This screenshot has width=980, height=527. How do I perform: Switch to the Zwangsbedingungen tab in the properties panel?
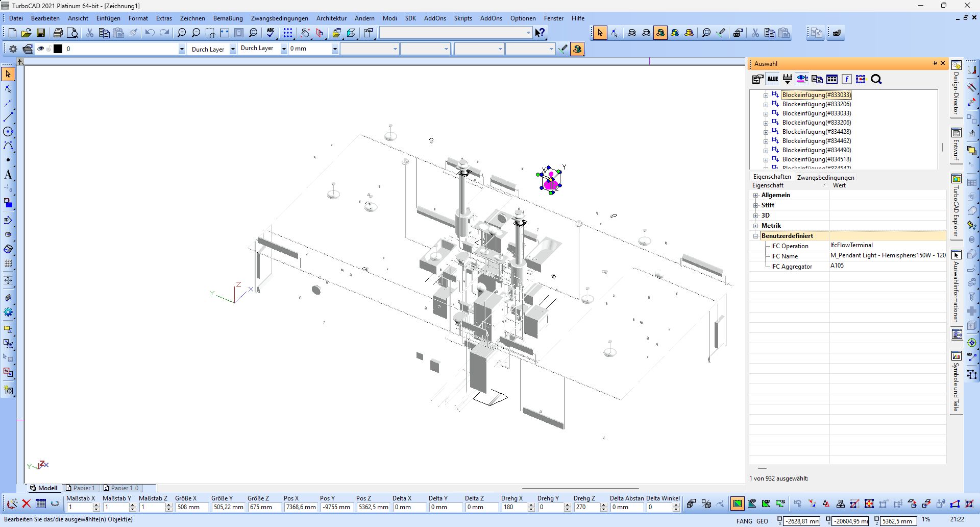coord(825,178)
